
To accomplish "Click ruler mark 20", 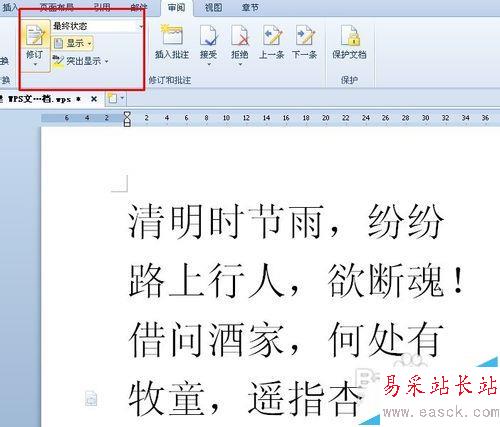I will pos(326,118).
